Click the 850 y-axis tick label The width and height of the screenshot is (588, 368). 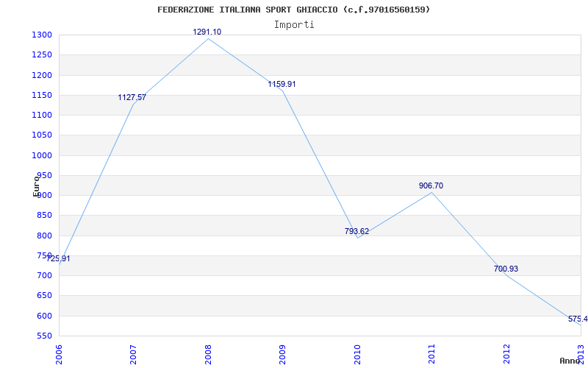[45, 216]
